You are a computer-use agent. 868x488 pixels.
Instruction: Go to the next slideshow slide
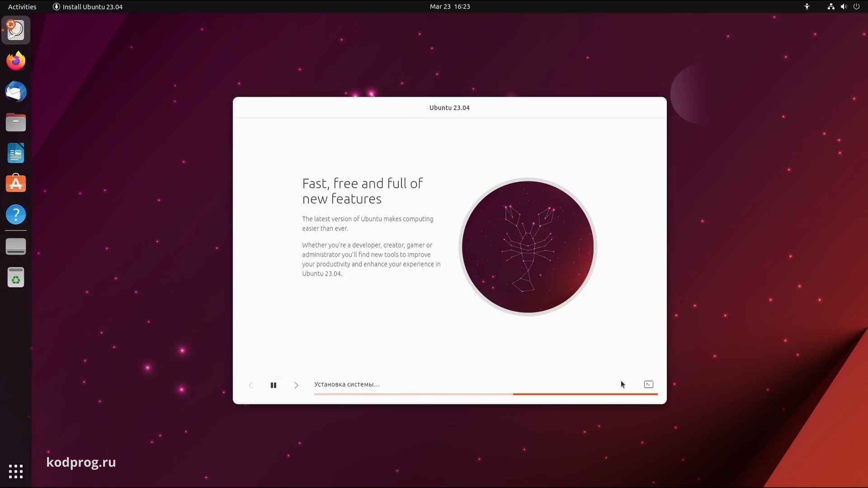click(296, 385)
